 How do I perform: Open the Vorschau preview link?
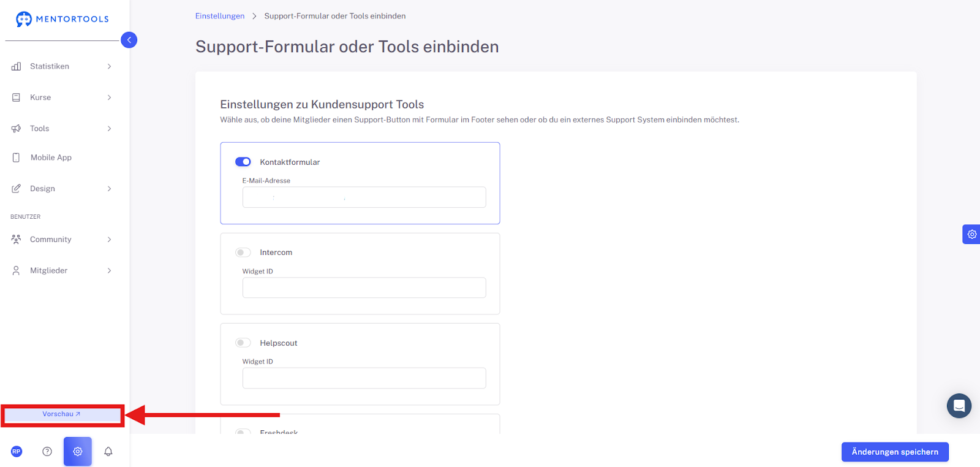(62, 414)
